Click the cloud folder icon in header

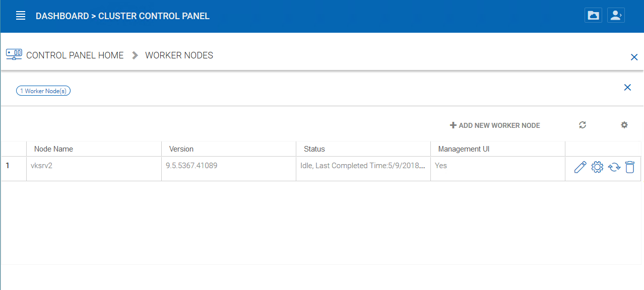tap(593, 16)
